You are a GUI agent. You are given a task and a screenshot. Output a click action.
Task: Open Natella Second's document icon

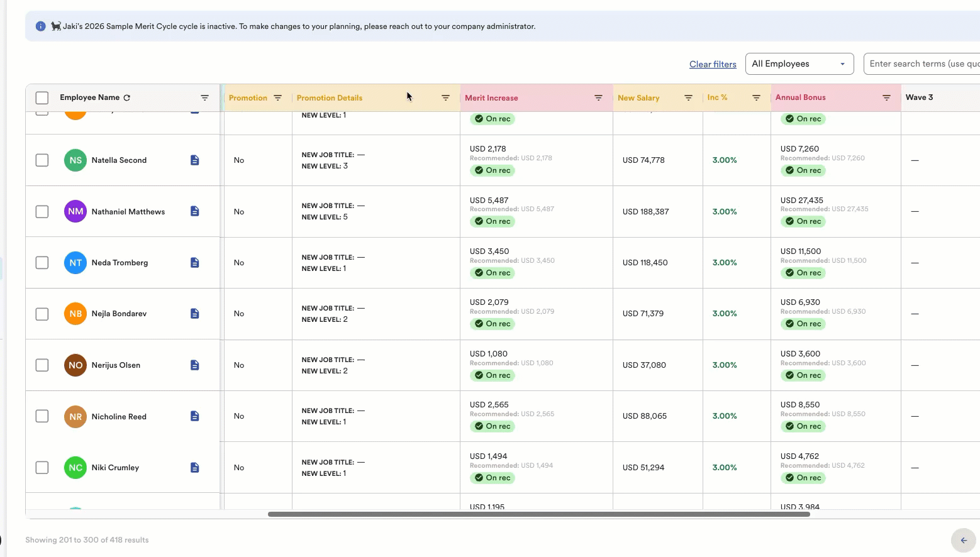[195, 160]
